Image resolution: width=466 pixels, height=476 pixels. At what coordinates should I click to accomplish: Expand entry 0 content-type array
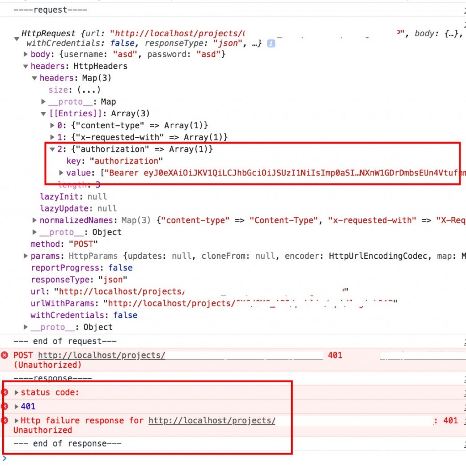point(52,125)
